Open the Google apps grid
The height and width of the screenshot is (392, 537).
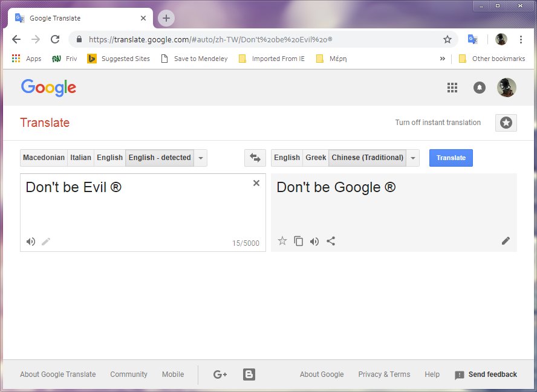(452, 88)
